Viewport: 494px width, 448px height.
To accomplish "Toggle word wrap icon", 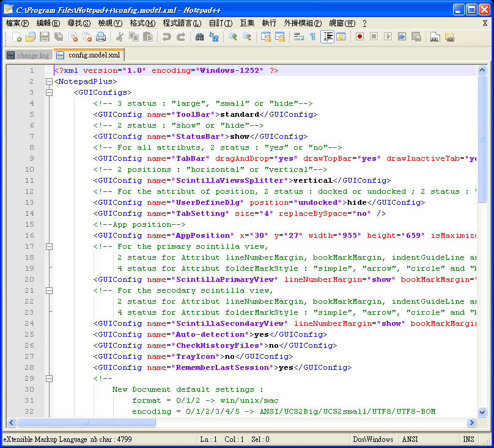I will (298, 37).
